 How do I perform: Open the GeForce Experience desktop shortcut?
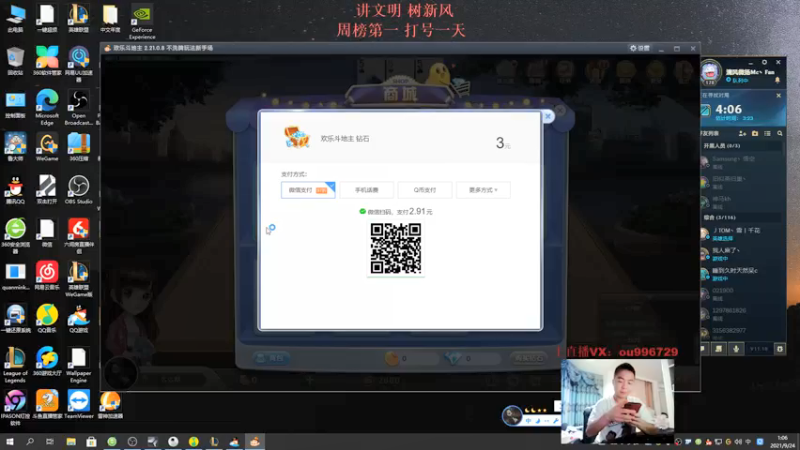[x=142, y=22]
